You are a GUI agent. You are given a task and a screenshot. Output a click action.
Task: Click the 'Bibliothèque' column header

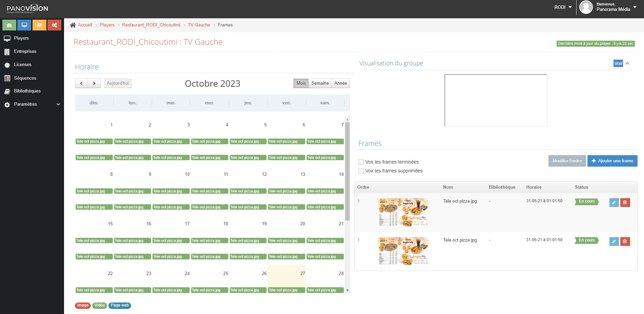pos(502,187)
